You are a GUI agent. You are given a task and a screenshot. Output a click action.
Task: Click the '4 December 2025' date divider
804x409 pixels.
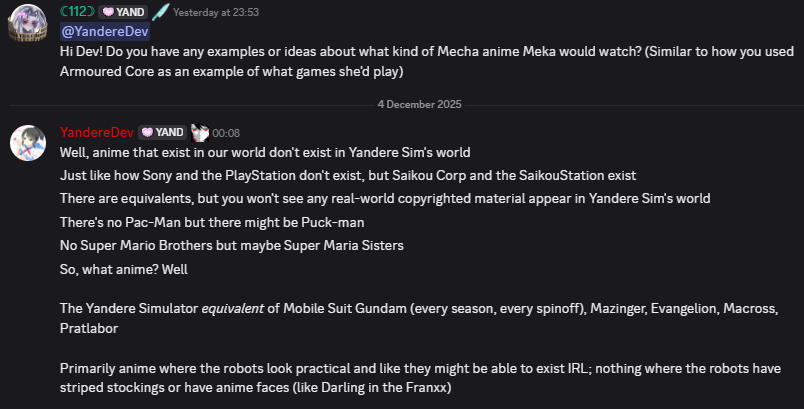coord(403,104)
